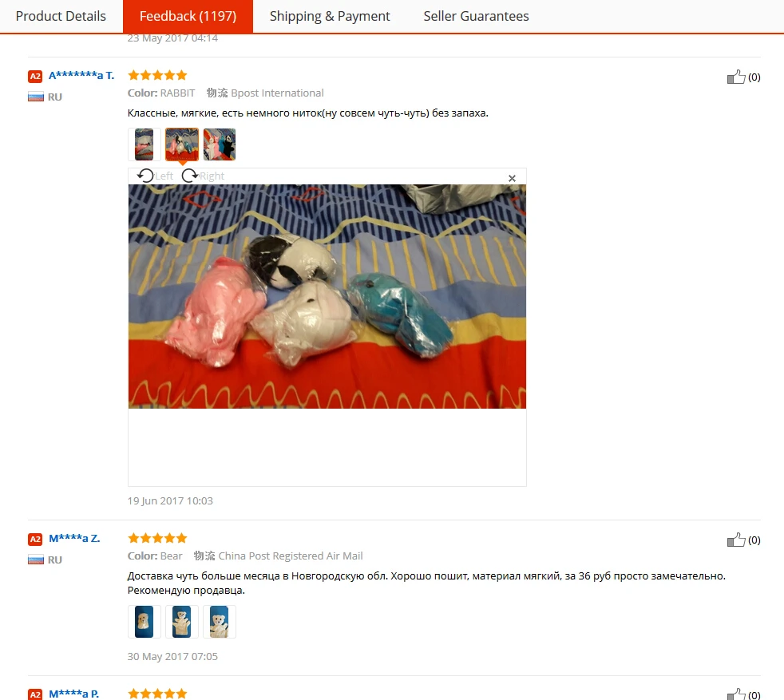Image resolution: width=784 pixels, height=700 pixels.
Task: View third thumbnail of the rabbit review
Action: [x=220, y=144]
